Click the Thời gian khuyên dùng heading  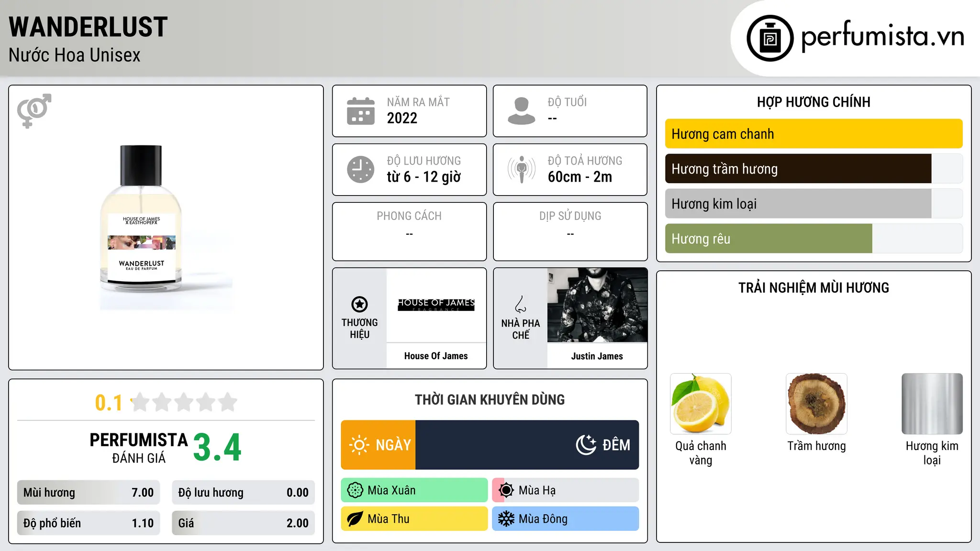[x=490, y=399]
